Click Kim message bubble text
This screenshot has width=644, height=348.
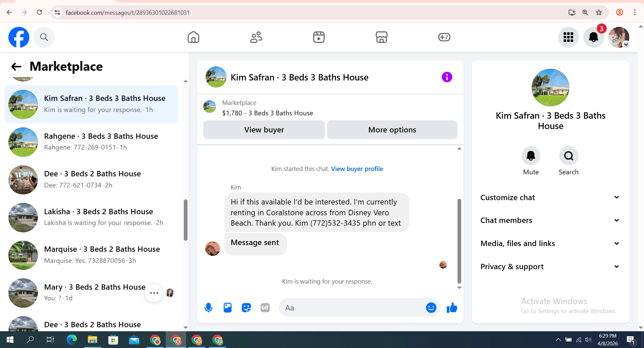pyautogui.click(x=316, y=212)
